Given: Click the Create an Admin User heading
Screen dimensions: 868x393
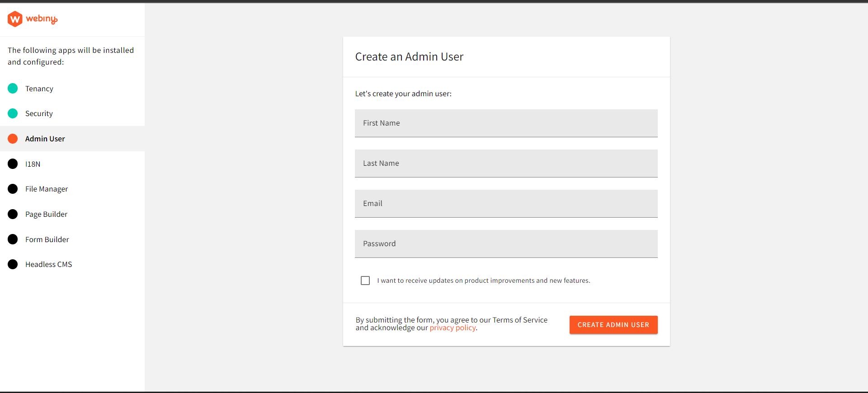Looking at the screenshot, I should 409,56.
